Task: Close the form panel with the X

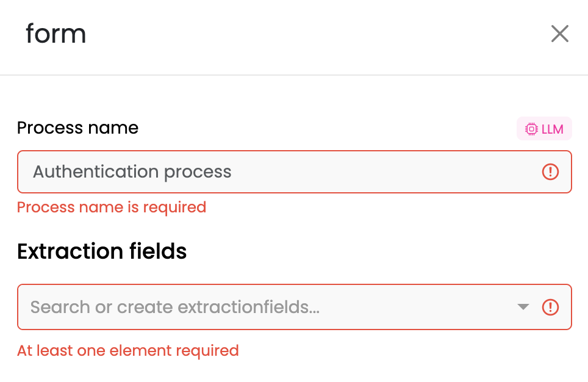Action: [560, 34]
